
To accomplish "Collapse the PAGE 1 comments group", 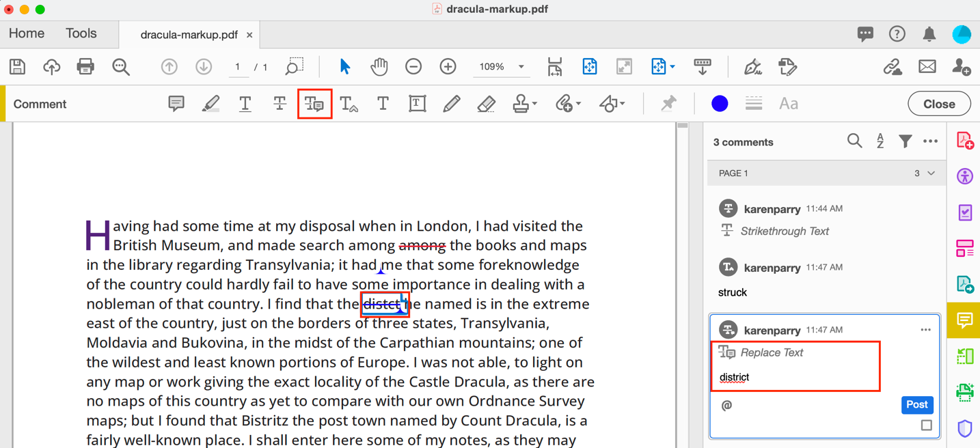I will pos(931,173).
